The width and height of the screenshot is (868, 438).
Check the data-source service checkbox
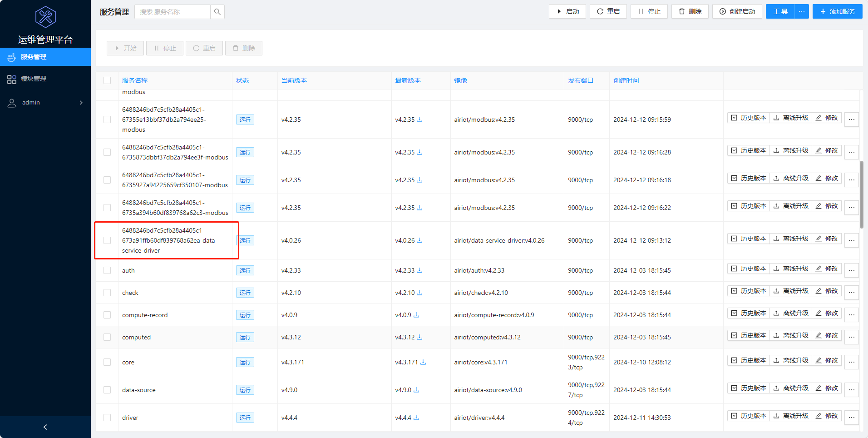pos(107,390)
